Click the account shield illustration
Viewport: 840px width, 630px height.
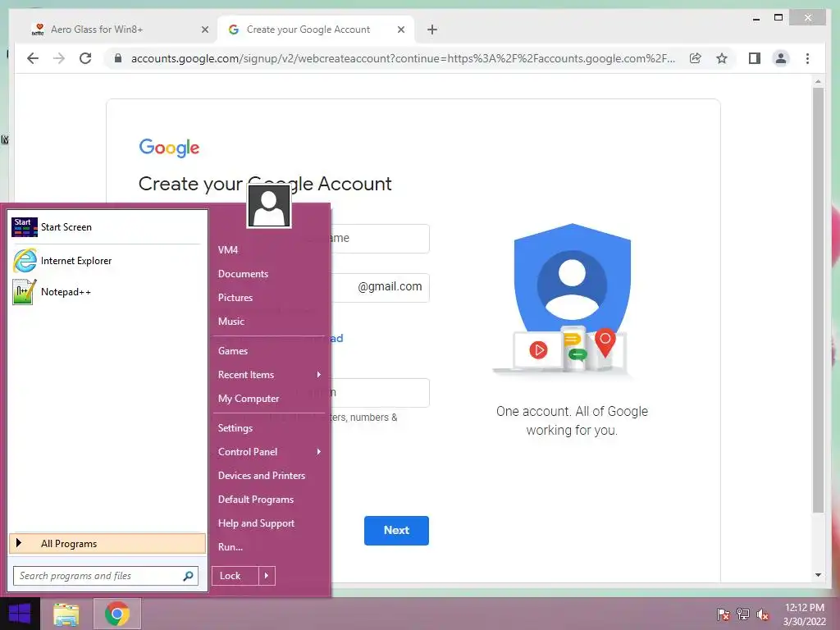pyautogui.click(x=571, y=300)
